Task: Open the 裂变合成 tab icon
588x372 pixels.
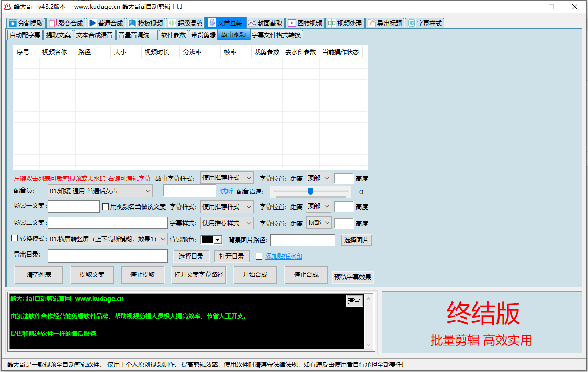Action: pos(53,23)
